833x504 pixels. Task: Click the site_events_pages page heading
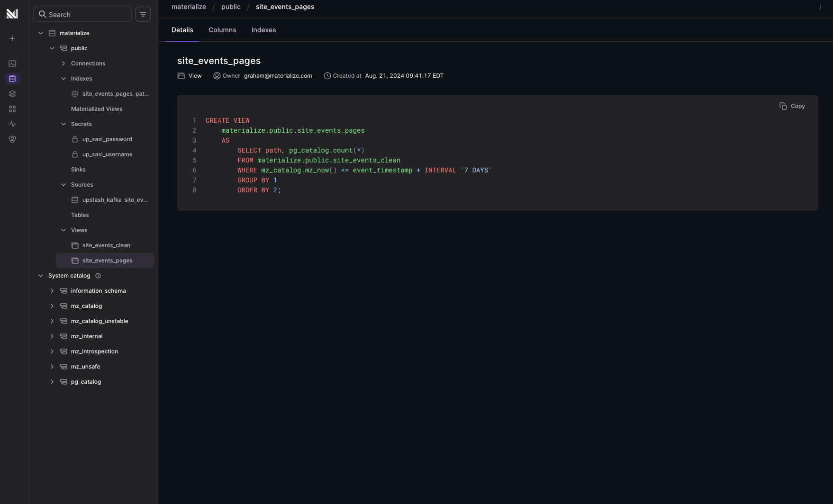pos(219,61)
